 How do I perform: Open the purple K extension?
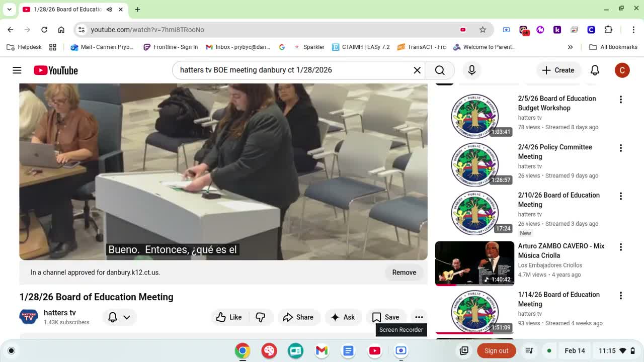pyautogui.click(x=557, y=30)
